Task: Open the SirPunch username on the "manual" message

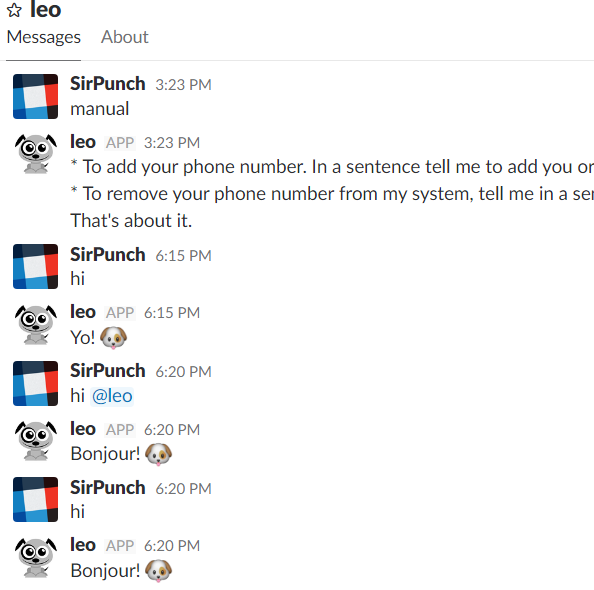Action: click(x=108, y=84)
